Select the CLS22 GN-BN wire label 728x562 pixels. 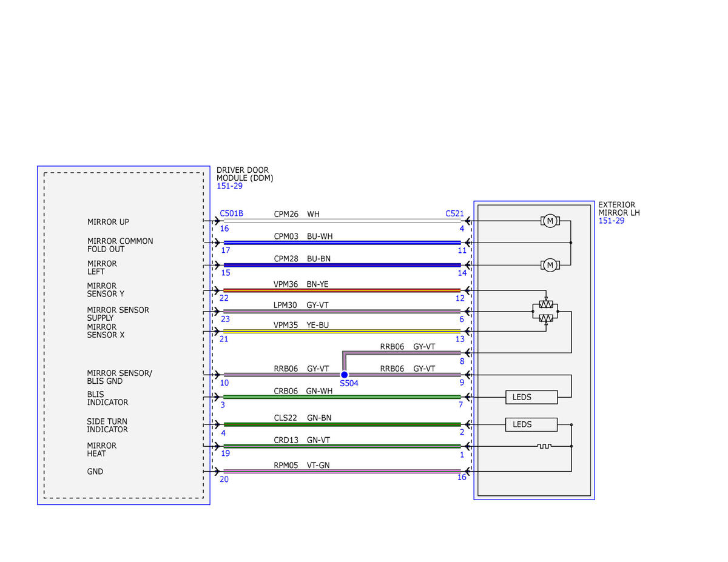tap(302, 418)
